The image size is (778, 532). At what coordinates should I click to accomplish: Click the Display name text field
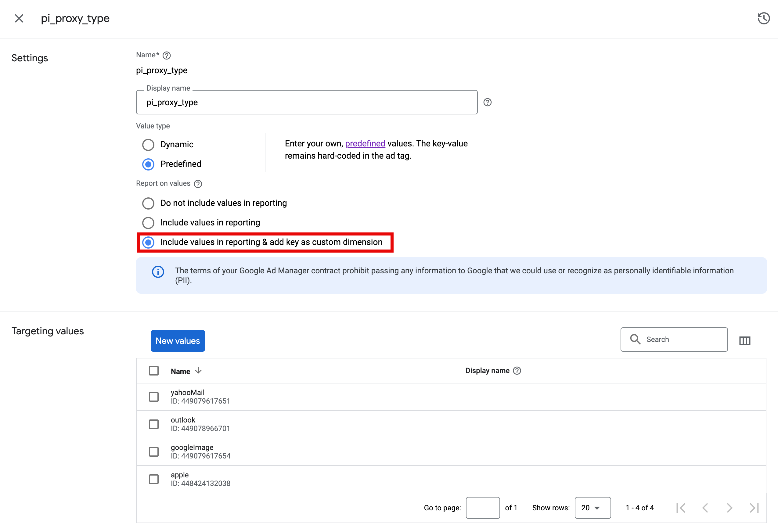point(306,102)
